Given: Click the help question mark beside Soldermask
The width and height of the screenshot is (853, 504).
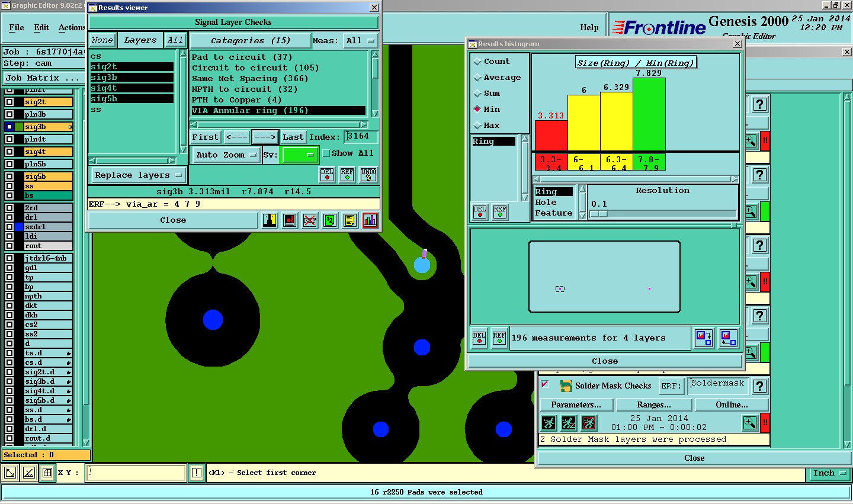Looking at the screenshot, I should pyautogui.click(x=760, y=386).
